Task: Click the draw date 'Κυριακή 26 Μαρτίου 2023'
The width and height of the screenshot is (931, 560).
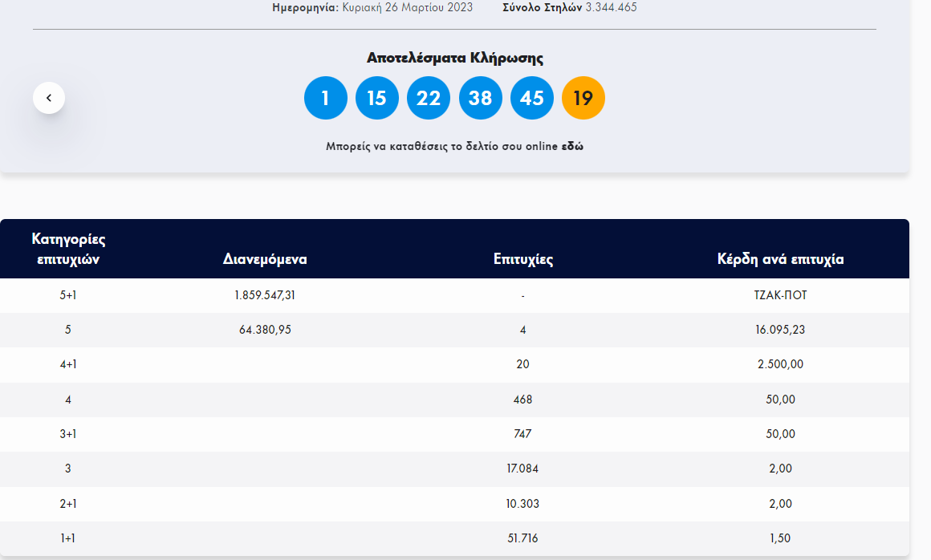Action: click(x=407, y=7)
